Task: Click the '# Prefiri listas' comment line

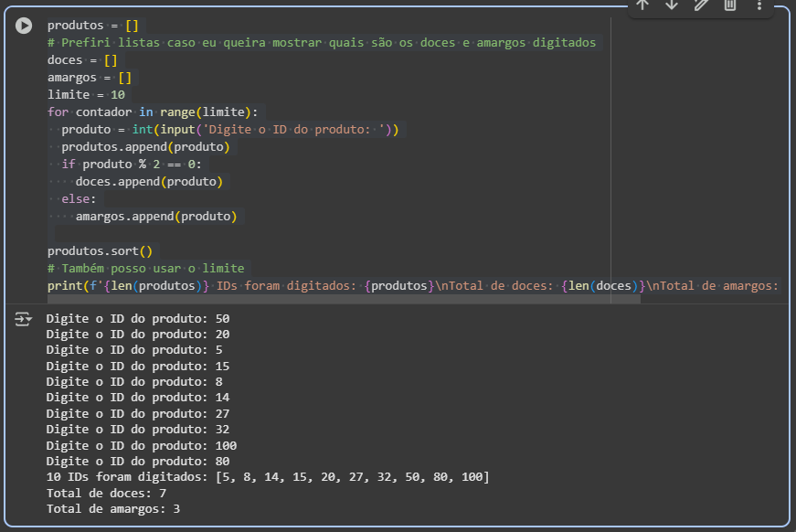Action: pos(320,43)
